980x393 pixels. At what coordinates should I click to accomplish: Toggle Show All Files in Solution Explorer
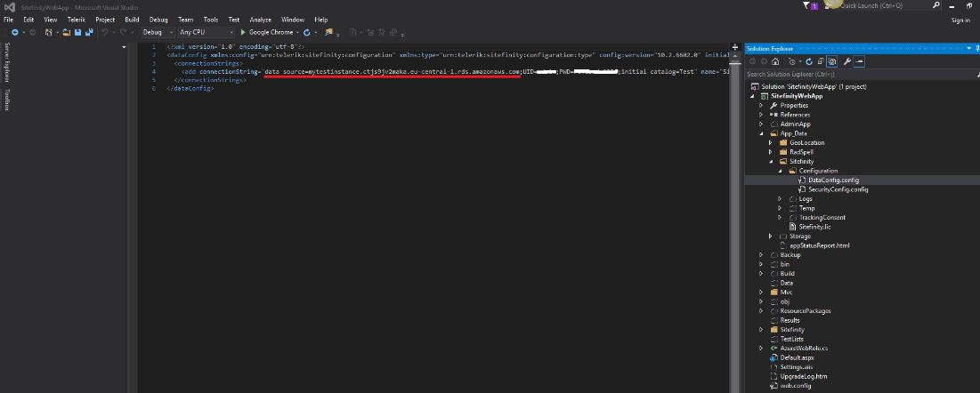(x=831, y=61)
